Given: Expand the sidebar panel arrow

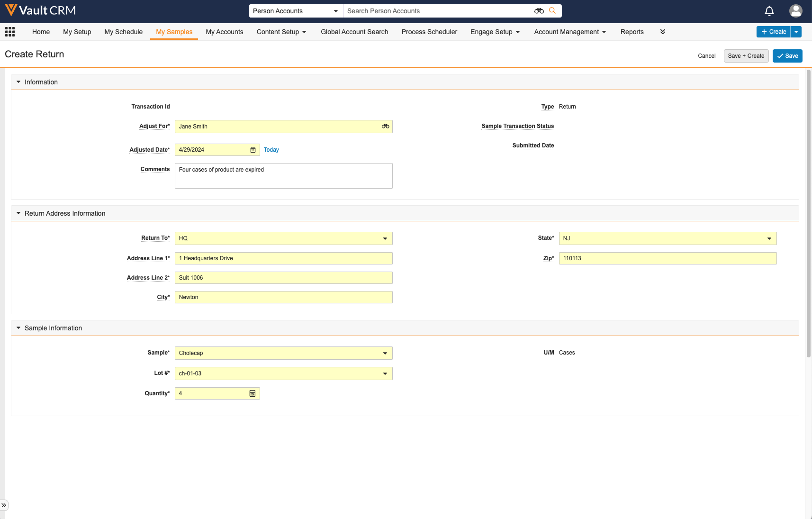Looking at the screenshot, I should click(4, 505).
